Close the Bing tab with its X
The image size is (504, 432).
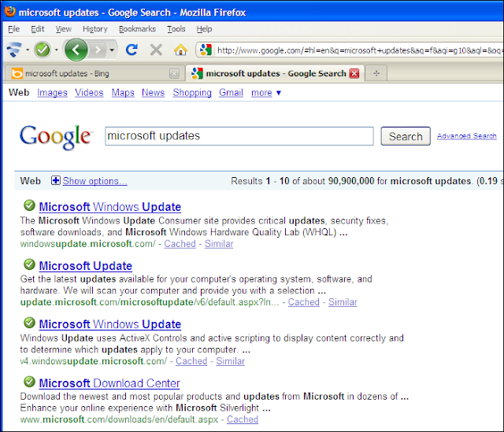(174, 73)
